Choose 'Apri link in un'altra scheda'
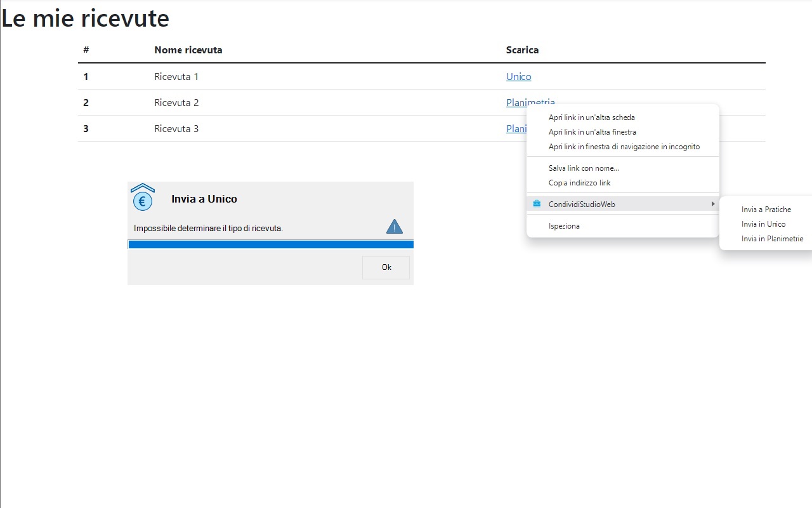This screenshot has height=508, width=812. click(591, 117)
